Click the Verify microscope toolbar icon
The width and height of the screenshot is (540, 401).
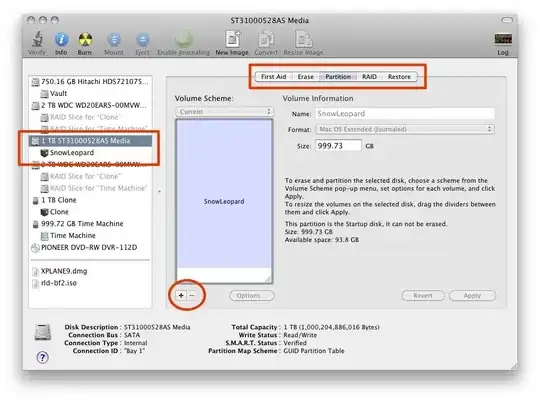[37, 39]
